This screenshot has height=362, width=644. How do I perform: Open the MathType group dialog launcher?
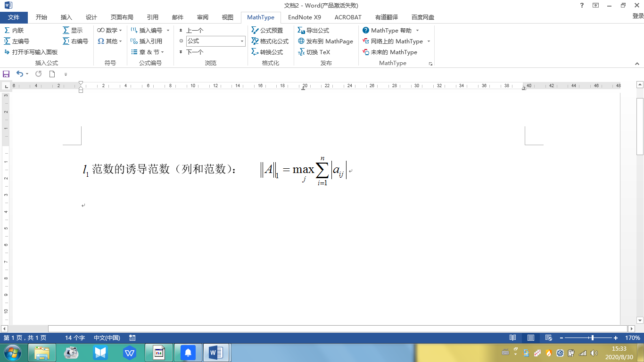click(x=430, y=63)
